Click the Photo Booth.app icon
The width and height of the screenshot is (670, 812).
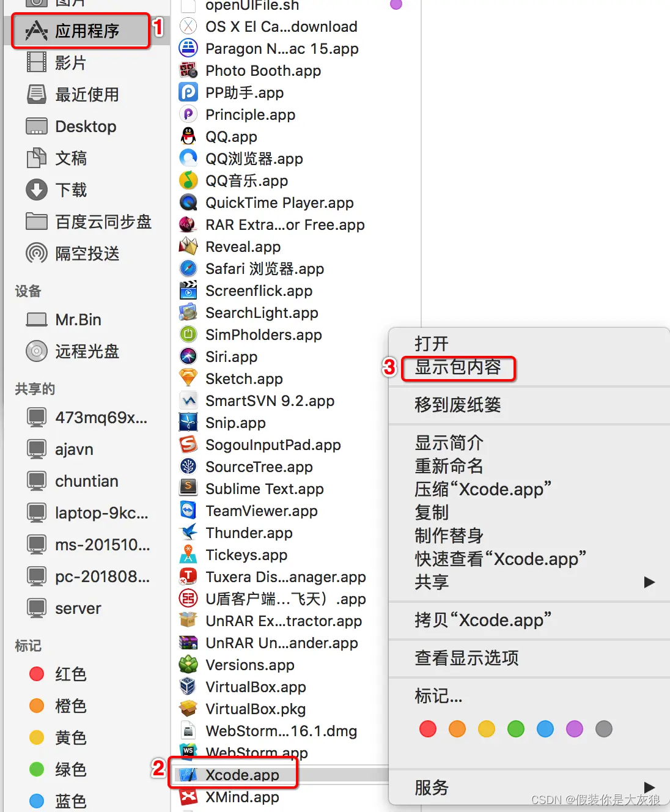click(188, 70)
